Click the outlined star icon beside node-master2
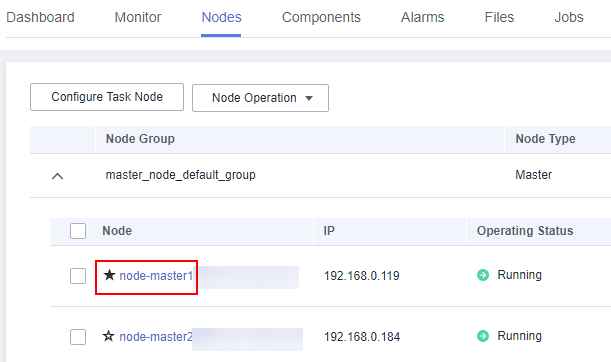This screenshot has height=362, width=611. tap(109, 336)
